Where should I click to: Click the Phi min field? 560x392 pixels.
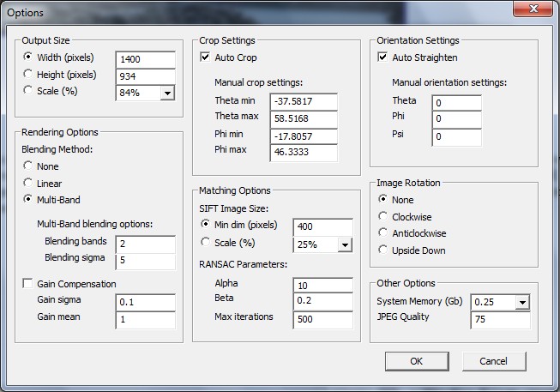click(x=304, y=136)
